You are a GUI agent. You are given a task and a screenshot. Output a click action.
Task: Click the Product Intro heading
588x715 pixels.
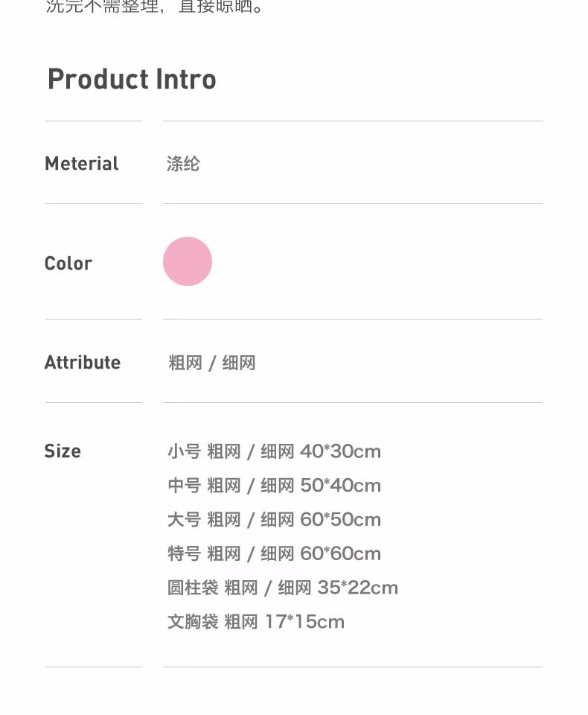(132, 79)
